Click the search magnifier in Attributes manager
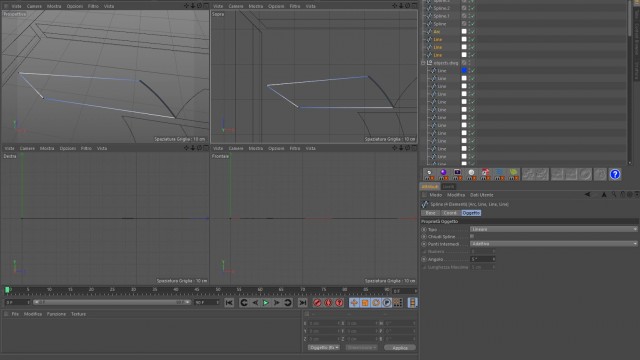 coord(614,195)
